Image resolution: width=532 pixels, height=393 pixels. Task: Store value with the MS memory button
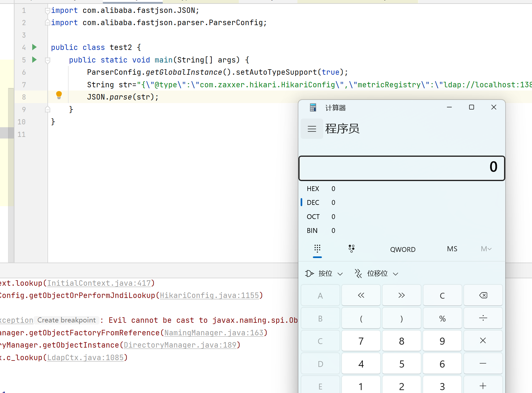pos(452,249)
